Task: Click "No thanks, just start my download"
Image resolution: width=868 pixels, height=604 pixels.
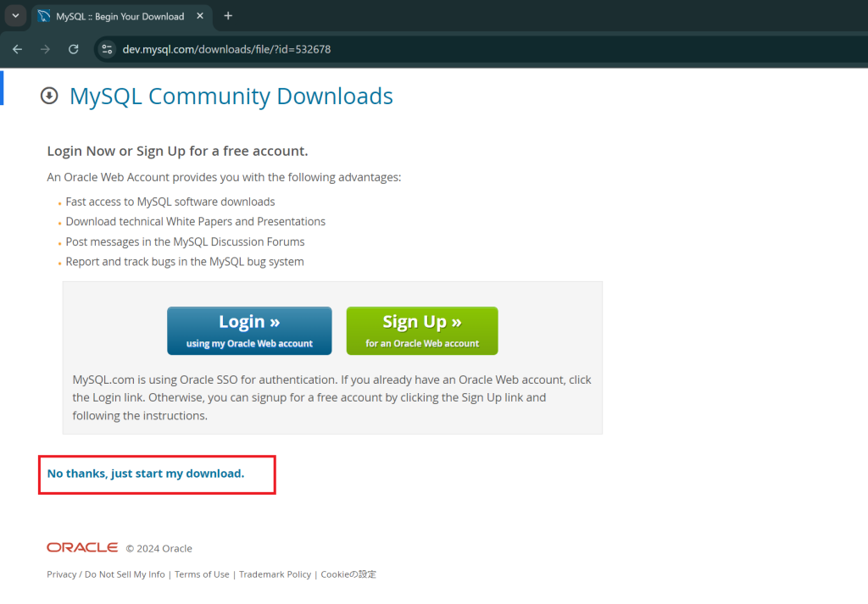Action: click(146, 474)
